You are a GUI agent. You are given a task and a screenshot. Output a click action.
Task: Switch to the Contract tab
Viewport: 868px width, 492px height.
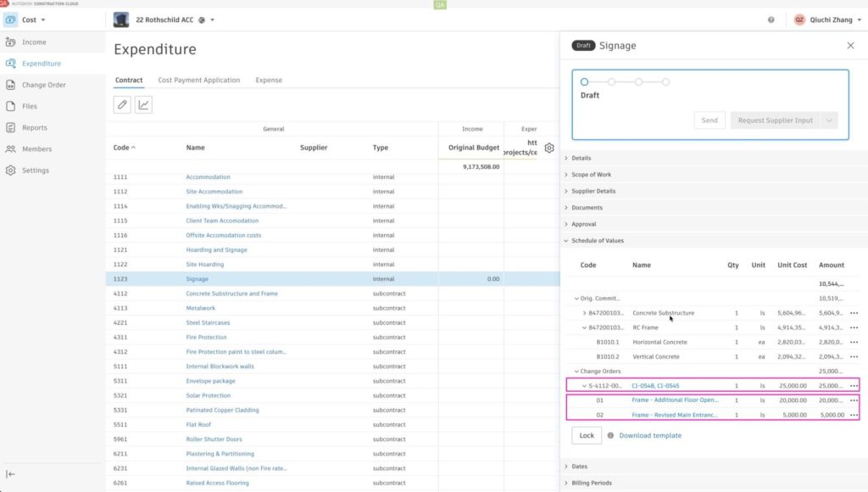point(129,80)
